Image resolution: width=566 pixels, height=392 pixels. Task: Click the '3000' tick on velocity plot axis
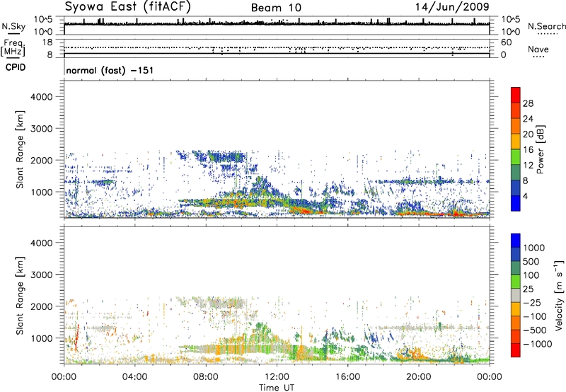click(x=42, y=275)
